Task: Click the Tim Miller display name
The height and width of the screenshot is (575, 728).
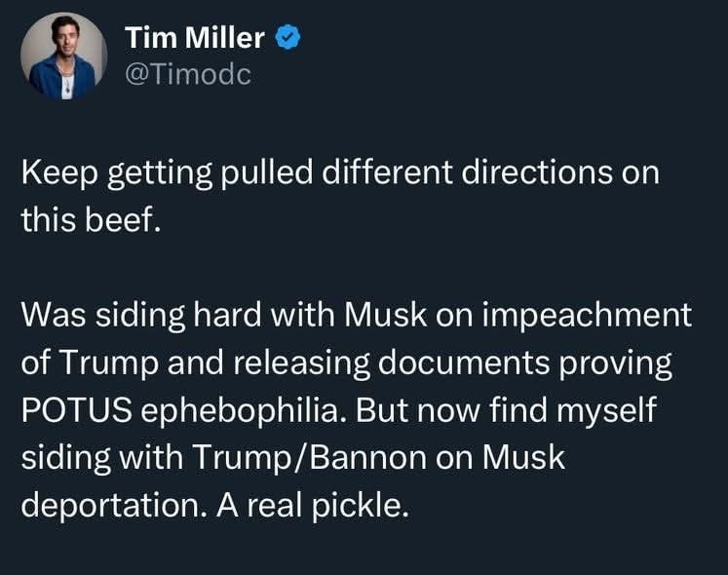Action: (x=195, y=38)
